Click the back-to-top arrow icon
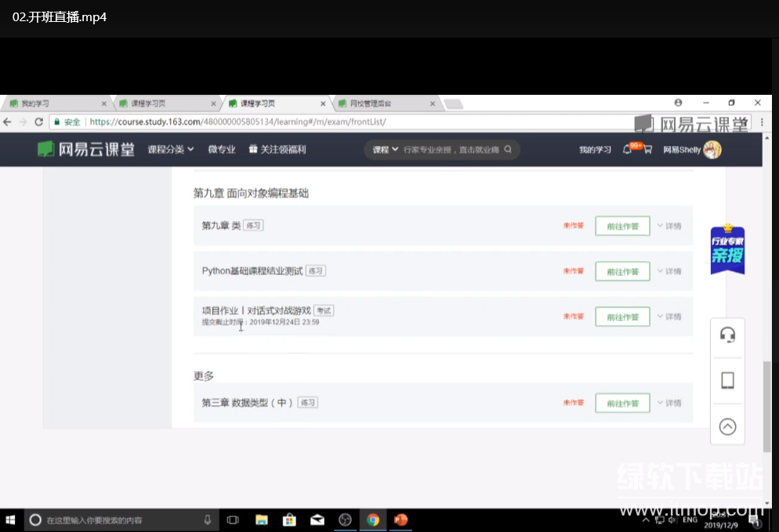 (727, 426)
